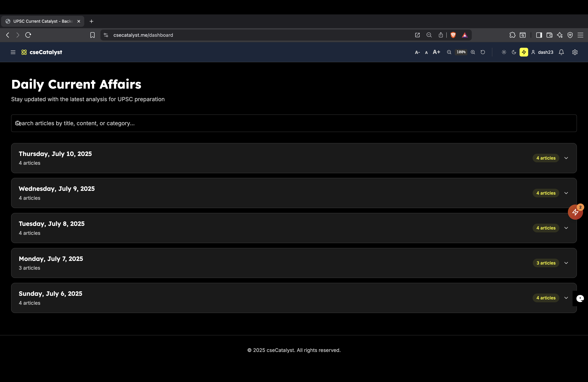
Task: Switch to dark theme moon icon
Action: pos(514,52)
